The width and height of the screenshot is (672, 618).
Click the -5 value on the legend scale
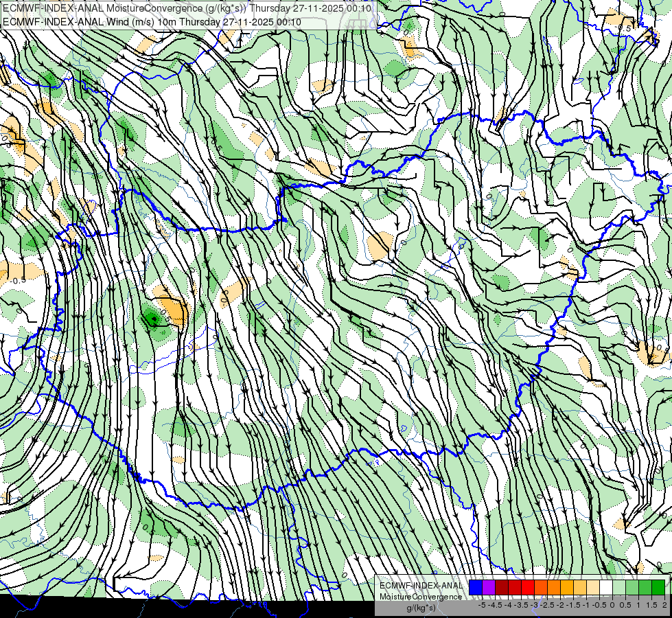point(482,605)
